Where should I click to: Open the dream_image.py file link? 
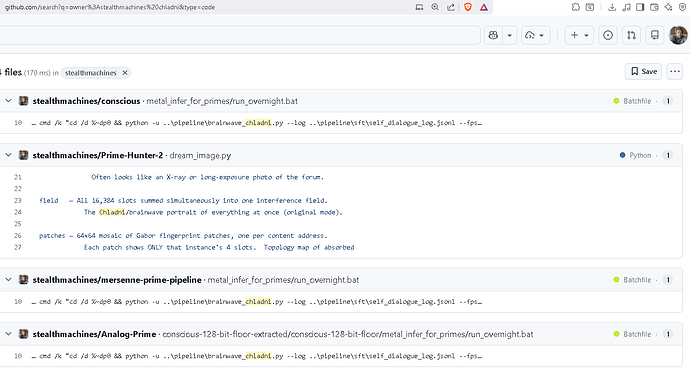click(200, 155)
